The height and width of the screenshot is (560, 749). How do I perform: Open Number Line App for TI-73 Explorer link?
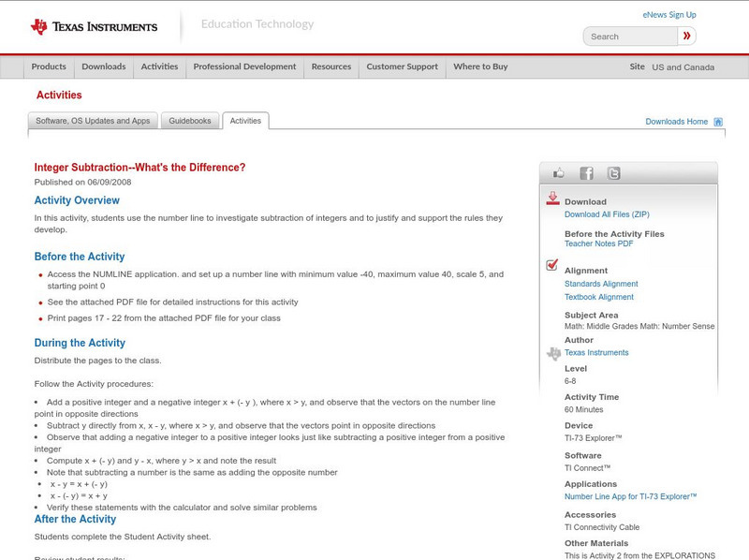pyautogui.click(x=630, y=497)
